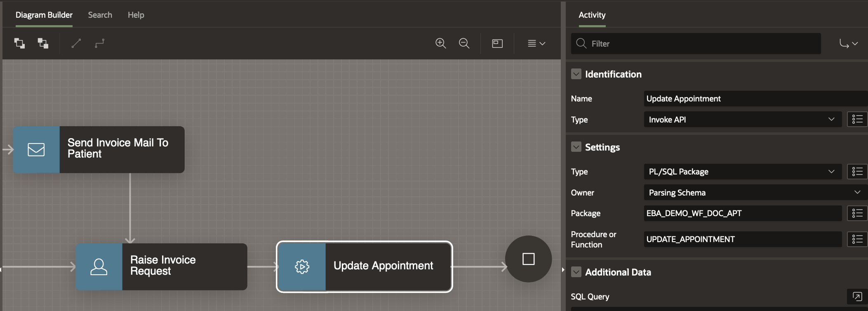868x311 pixels.
Task: Click the Send to Back toolbar icon
Action: tap(43, 43)
